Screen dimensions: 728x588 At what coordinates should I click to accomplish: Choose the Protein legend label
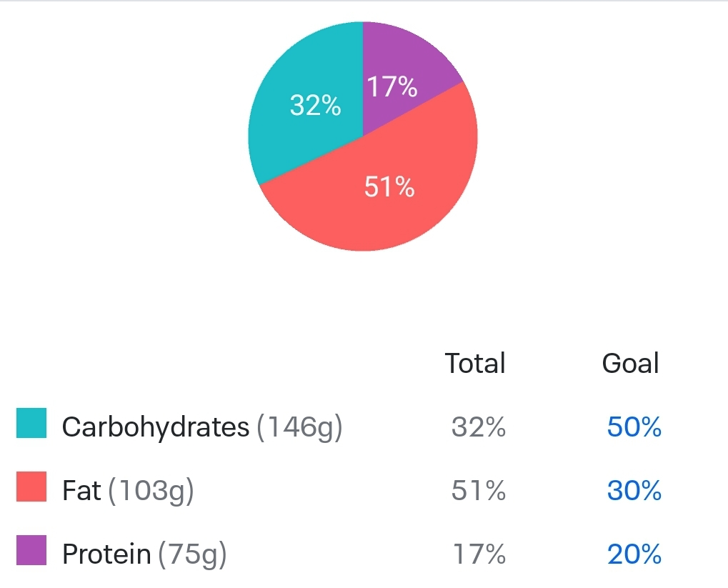[106, 554]
